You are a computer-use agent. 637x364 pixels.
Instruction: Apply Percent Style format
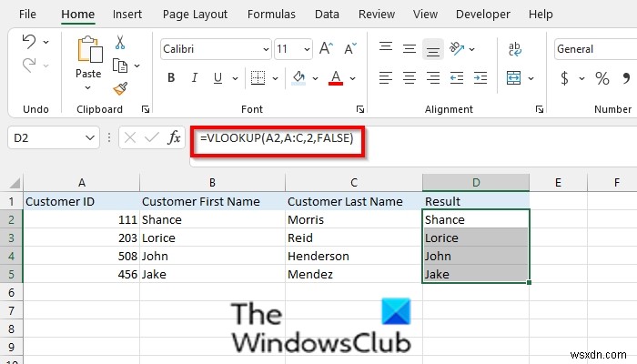(602, 78)
